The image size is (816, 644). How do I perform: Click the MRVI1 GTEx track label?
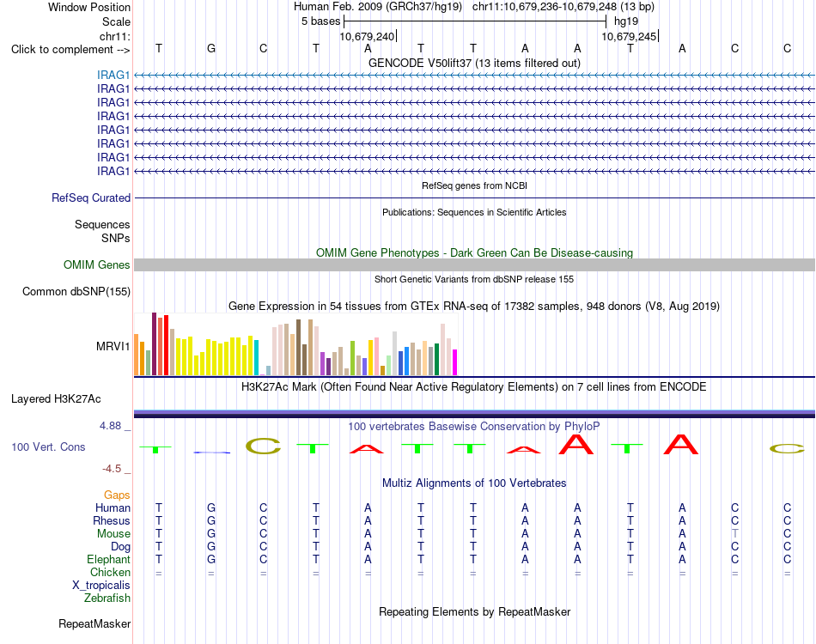(x=113, y=346)
